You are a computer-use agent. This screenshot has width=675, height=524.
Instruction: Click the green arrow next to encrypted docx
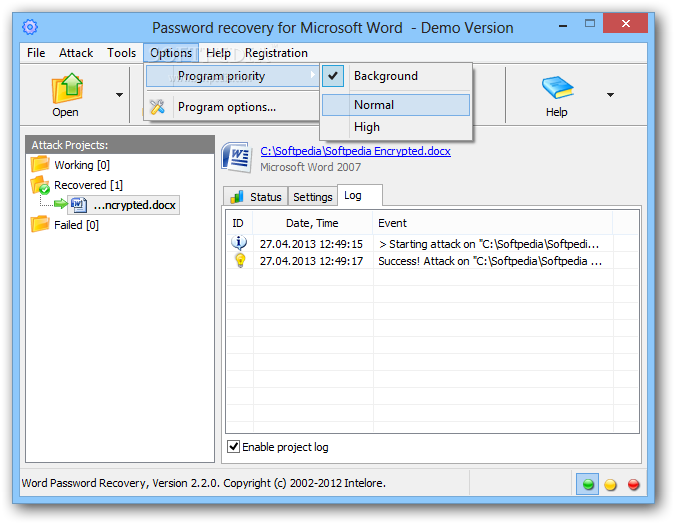[x=61, y=204]
